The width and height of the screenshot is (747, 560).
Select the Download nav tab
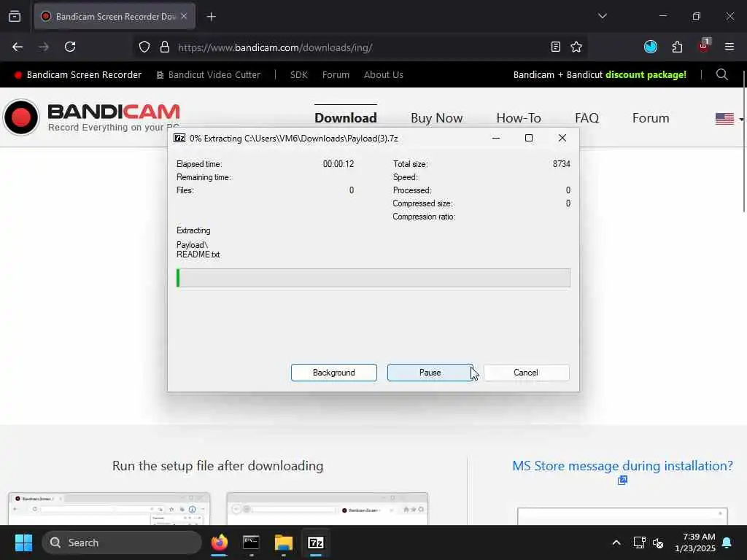pyautogui.click(x=345, y=117)
